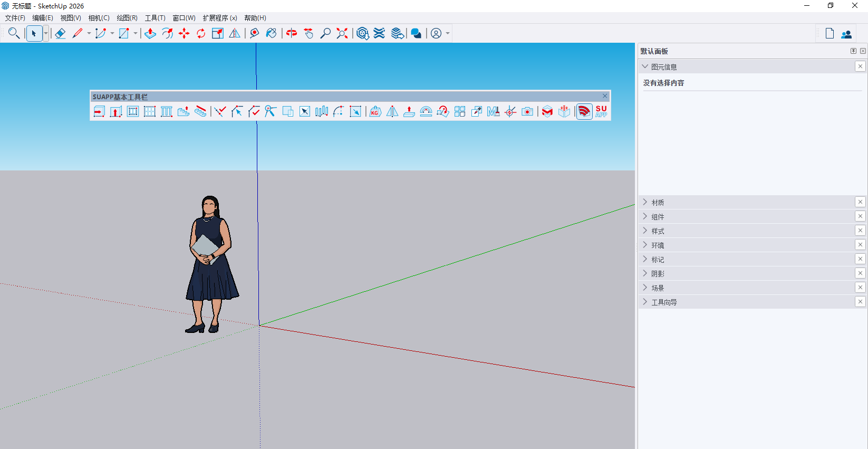
Task: Click the SU APP logo icon
Action: tap(601, 111)
